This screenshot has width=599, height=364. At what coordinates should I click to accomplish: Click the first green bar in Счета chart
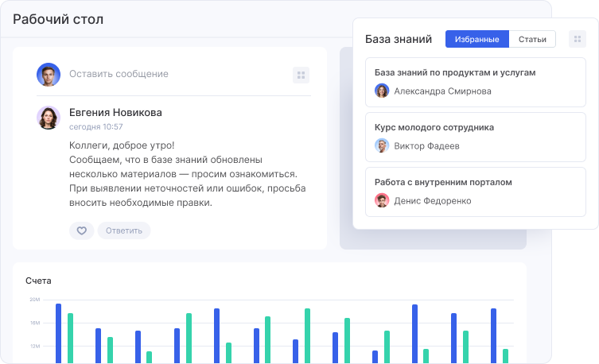pyautogui.click(x=70, y=338)
